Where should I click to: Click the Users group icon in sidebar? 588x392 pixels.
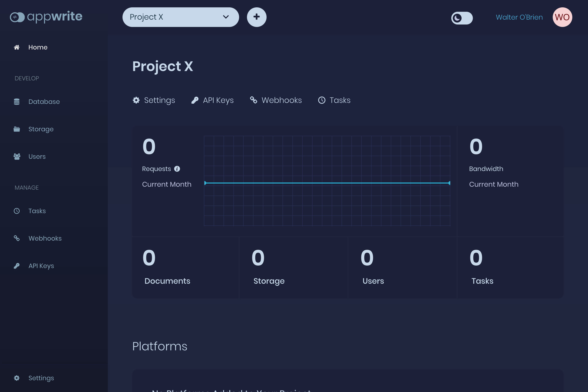coord(17,157)
